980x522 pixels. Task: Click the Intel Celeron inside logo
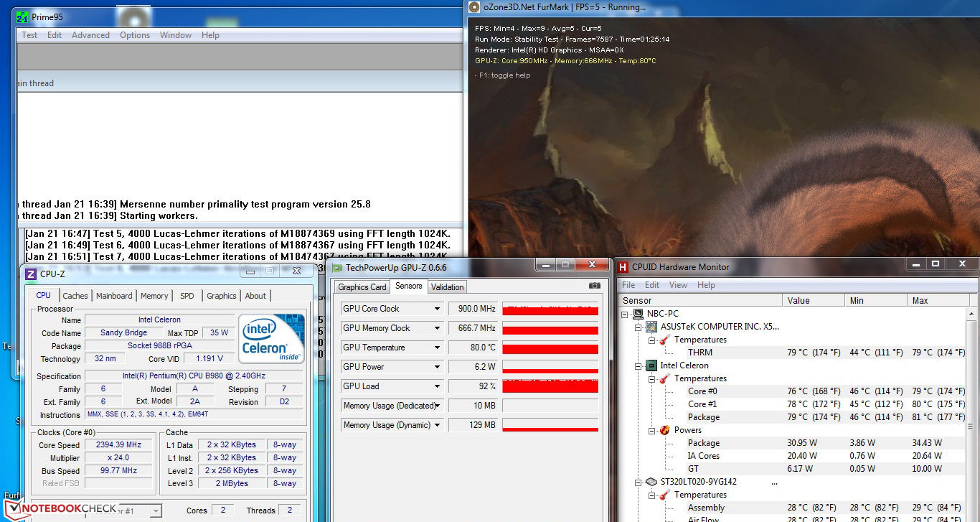tap(271, 338)
